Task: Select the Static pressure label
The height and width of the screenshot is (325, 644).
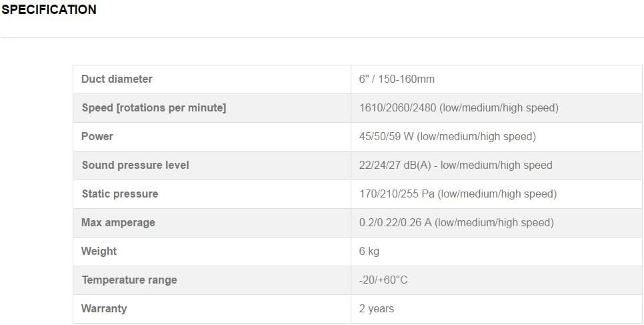Action: pos(119,194)
